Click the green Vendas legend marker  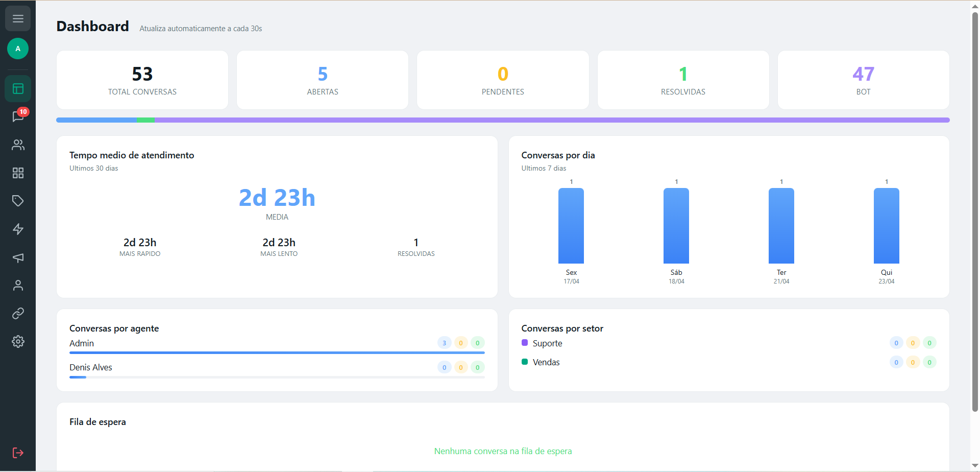click(525, 362)
